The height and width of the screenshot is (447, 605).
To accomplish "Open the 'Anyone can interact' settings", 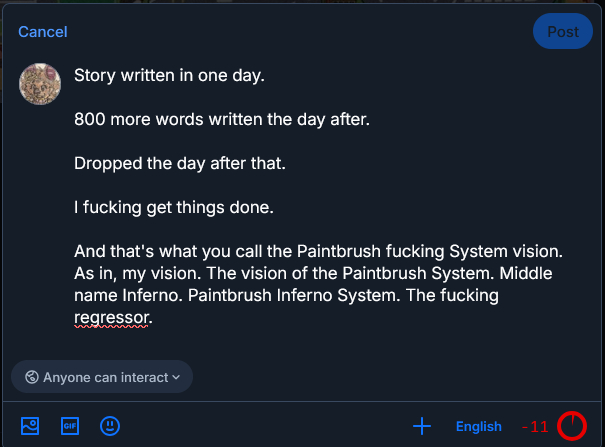I will click(102, 377).
